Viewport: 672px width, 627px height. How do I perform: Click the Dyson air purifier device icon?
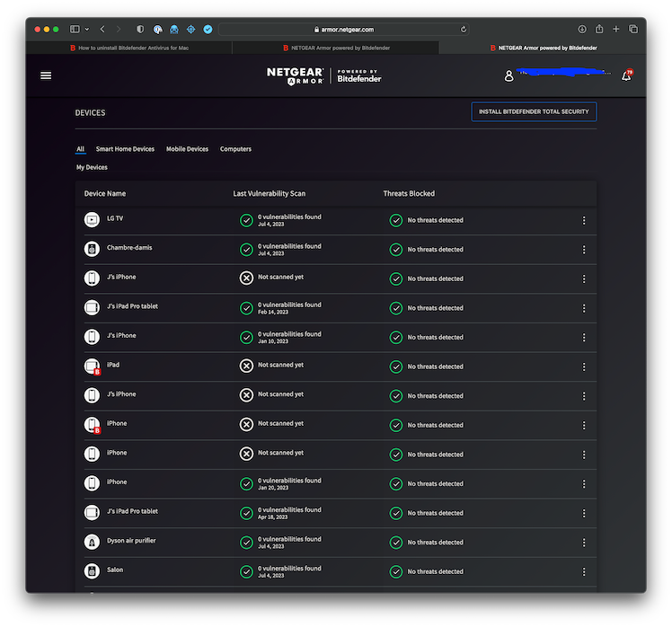[92, 542]
